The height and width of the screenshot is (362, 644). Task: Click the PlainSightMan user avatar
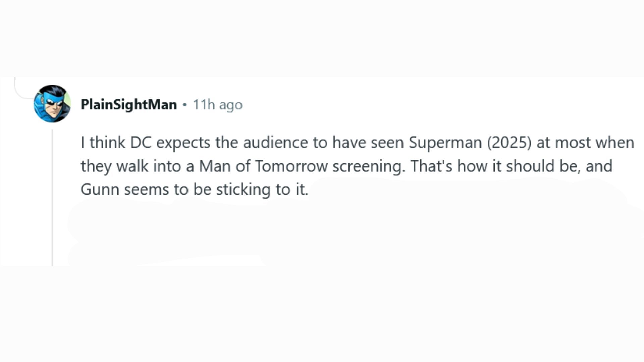click(52, 104)
